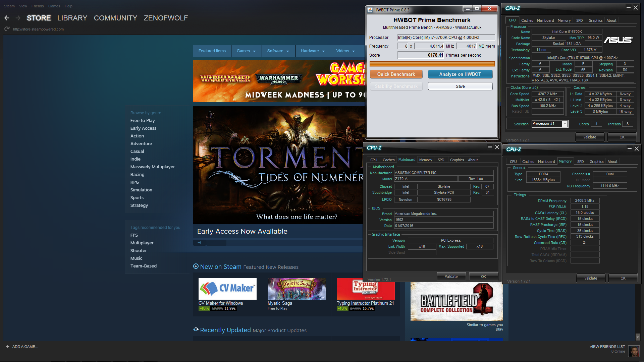
Task: Minimize the CPU-Z Mainboard window
Action: pyautogui.click(x=490, y=147)
